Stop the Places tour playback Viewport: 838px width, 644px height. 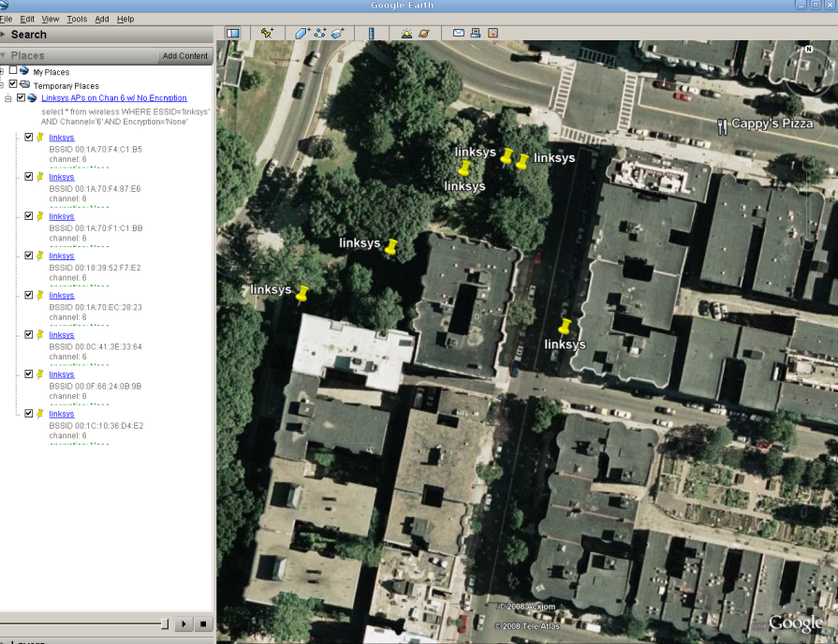(203, 623)
